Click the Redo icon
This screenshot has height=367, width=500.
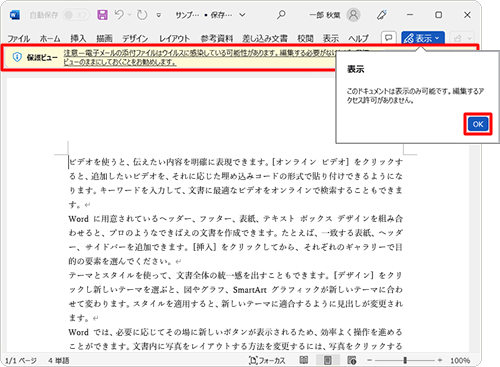tap(142, 15)
